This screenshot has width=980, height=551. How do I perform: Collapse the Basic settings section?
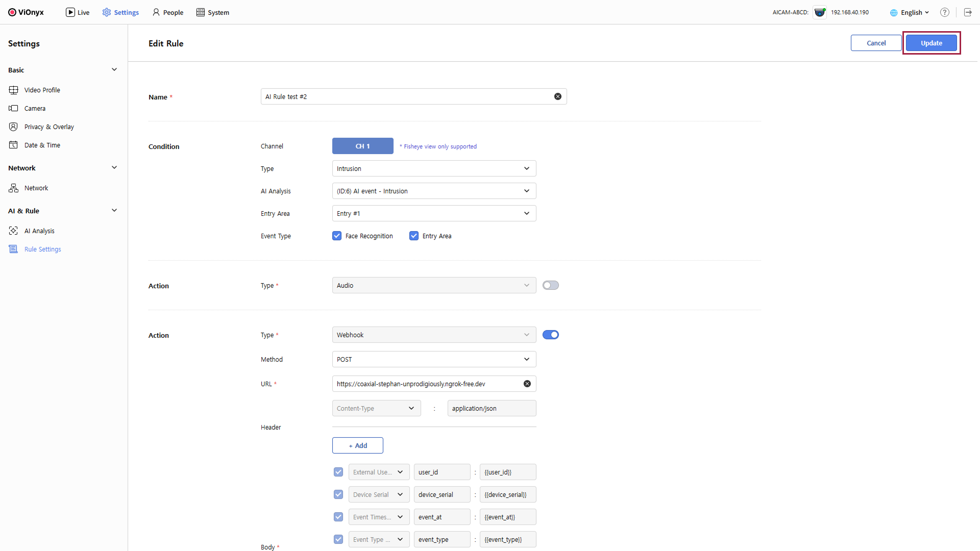coord(114,70)
